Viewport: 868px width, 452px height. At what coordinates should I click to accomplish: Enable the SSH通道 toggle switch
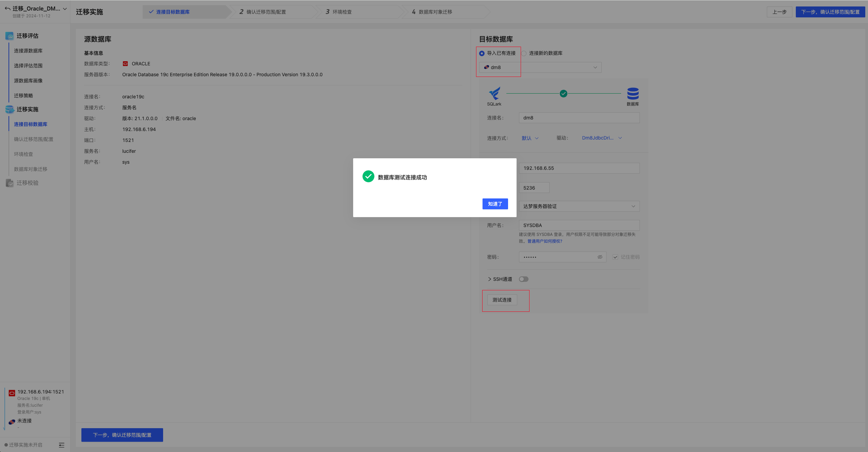point(523,279)
